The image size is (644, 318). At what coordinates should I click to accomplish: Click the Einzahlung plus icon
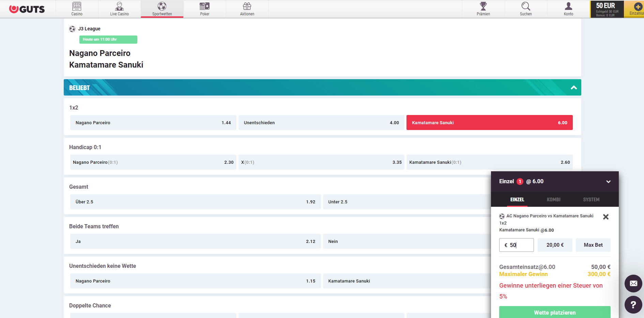[x=638, y=7]
